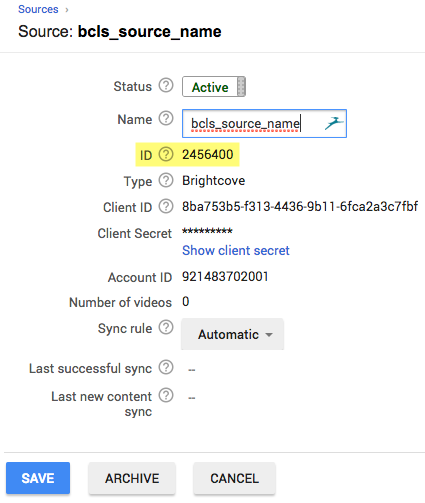Cancel editing the source
Viewport: 425px width, 503px height.
coord(234,478)
